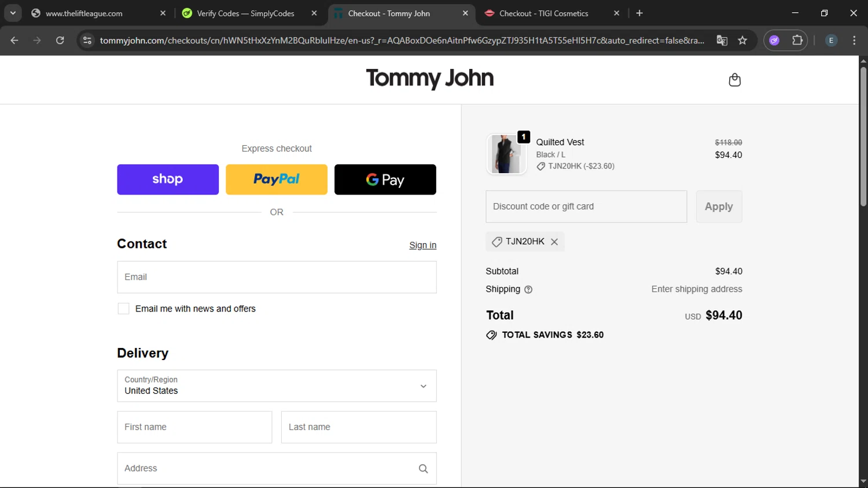The height and width of the screenshot is (488, 868).
Task: Click the Quilted Vest product name
Action: pyautogui.click(x=560, y=142)
